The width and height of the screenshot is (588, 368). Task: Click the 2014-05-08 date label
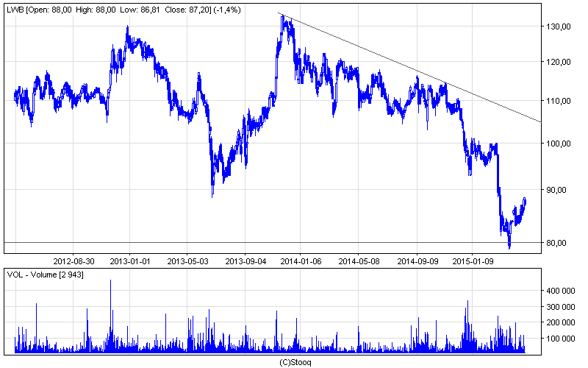(x=359, y=261)
